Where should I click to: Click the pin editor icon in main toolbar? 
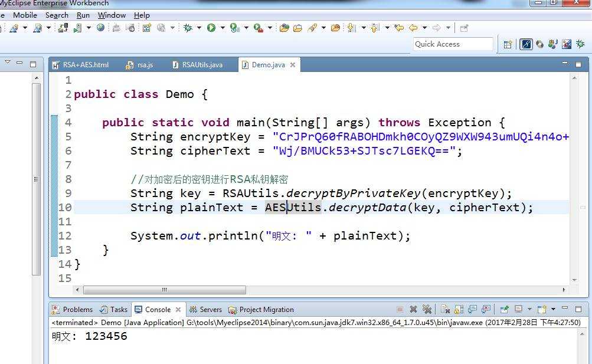pyautogui.click(x=464, y=28)
